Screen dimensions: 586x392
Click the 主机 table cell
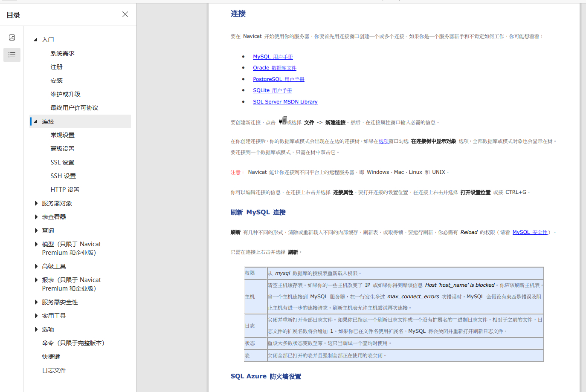click(x=255, y=297)
